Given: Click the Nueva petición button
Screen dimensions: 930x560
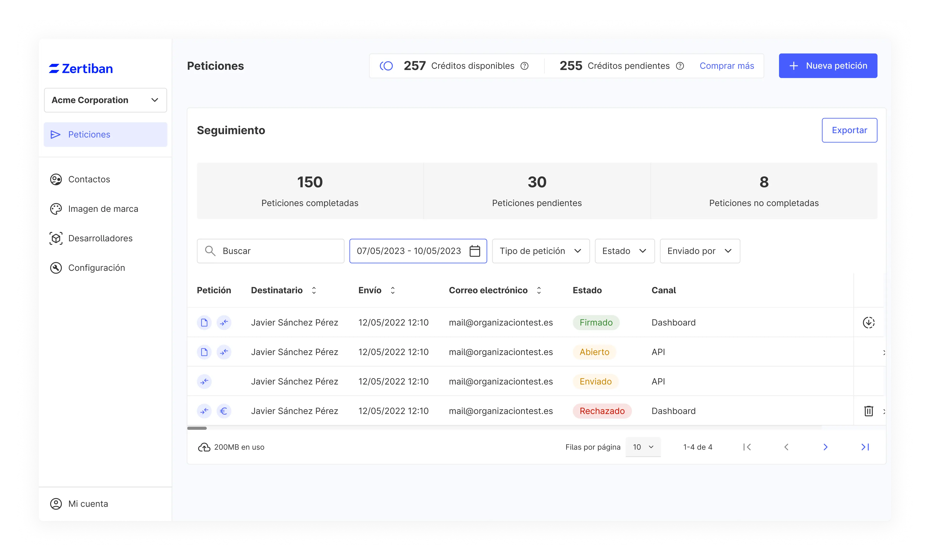Looking at the screenshot, I should click(828, 66).
